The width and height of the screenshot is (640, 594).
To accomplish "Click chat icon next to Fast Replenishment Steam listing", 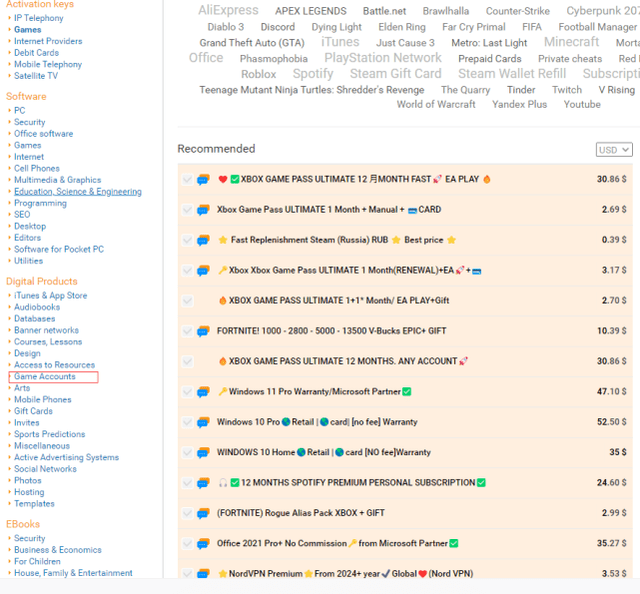I will click(203, 240).
